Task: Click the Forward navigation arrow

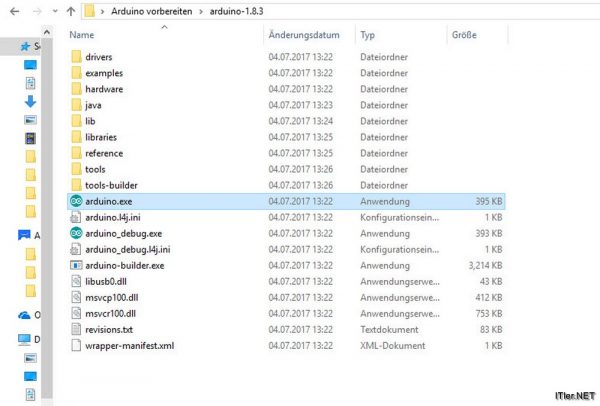Action: coord(37,11)
